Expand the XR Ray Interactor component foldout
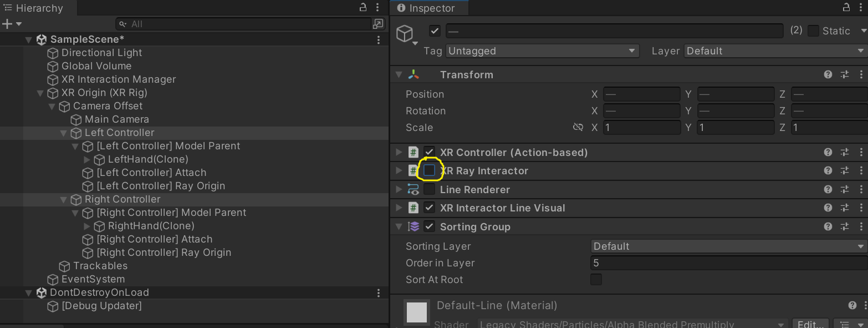 399,170
